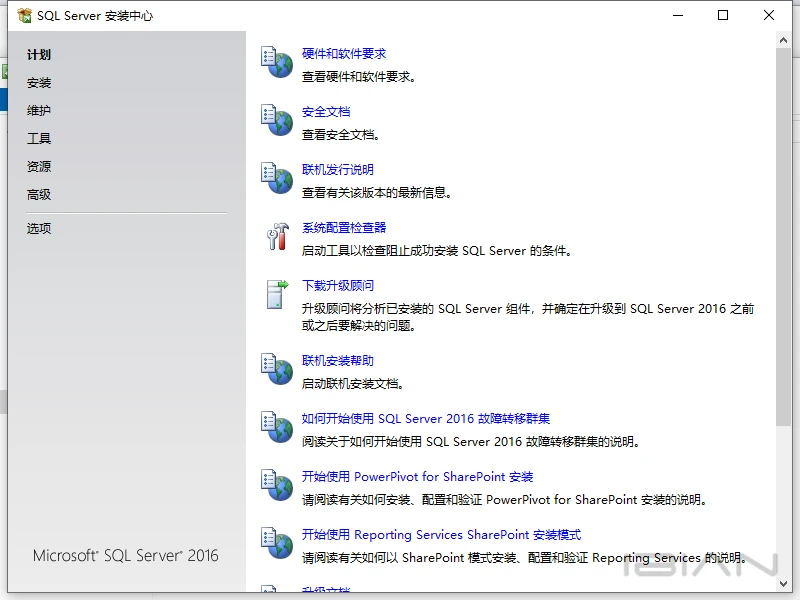
Task: Go to the 工具 page
Action: coord(39,138)
